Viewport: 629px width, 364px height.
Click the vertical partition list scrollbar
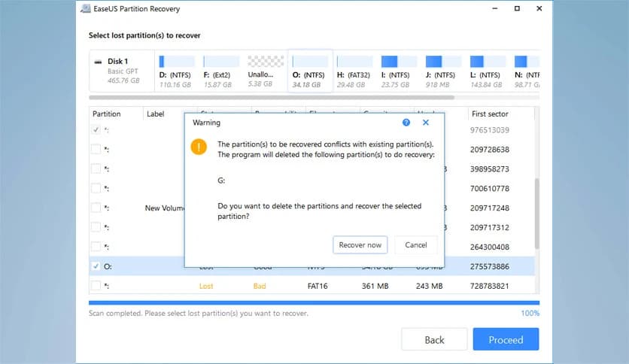(536, 214)
